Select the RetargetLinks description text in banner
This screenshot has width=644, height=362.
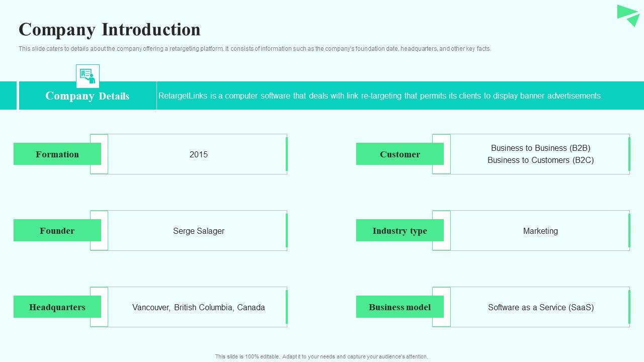[x=380, y=96]
